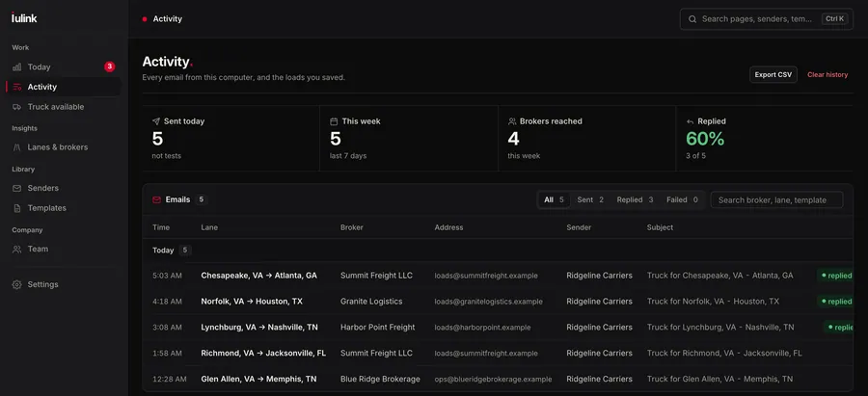Image resolution: width=868 pixels, height=396 pixels.
Task: Open the Senders library
Action: (x=63, y=188)
